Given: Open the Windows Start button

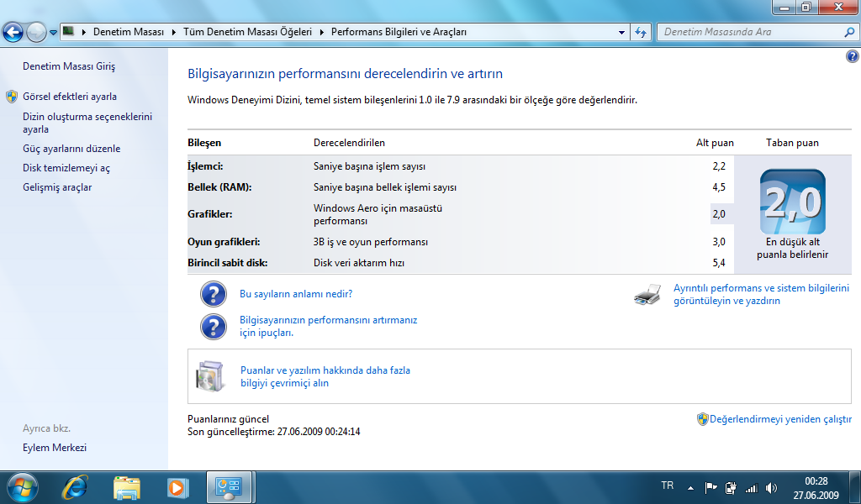Looking at the screenshot, I should pyautogui.click(x=23, y=487).
